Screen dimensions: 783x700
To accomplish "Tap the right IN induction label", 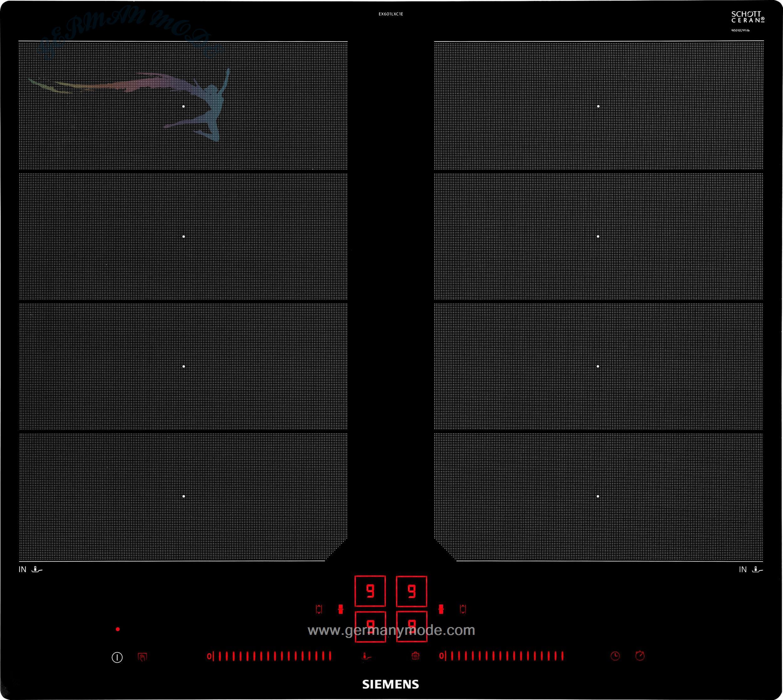I will [x=743, y=570].
